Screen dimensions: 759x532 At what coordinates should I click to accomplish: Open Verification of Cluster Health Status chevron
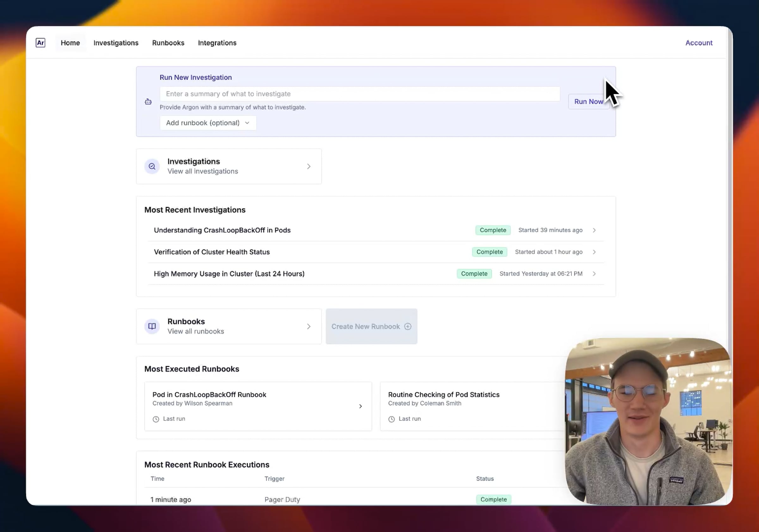point(594,252)
